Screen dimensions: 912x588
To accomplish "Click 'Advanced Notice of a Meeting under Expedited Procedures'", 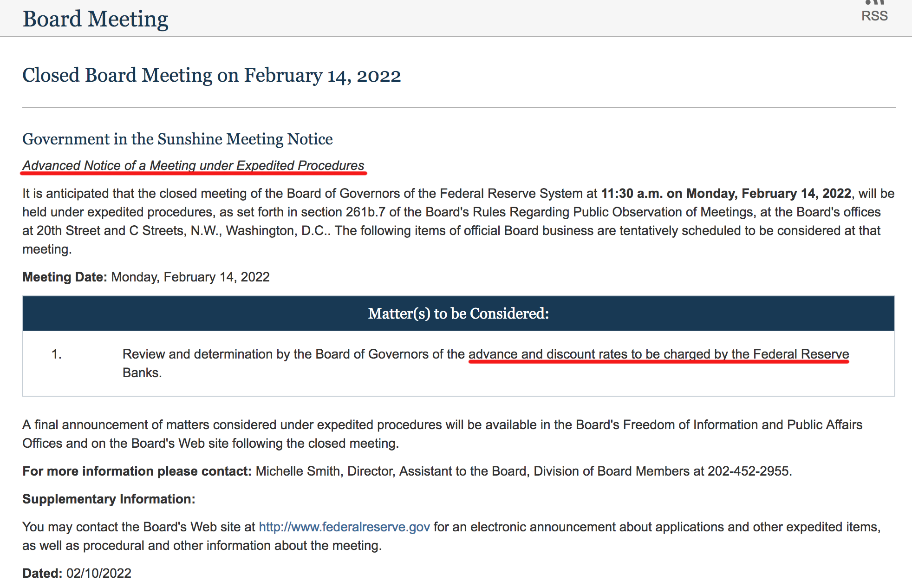I will tap(193, 165).
